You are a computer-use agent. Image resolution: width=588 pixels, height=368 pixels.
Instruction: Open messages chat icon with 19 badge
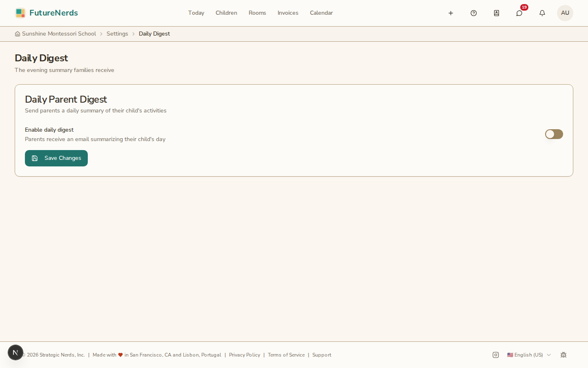click(x=519, y=13)
